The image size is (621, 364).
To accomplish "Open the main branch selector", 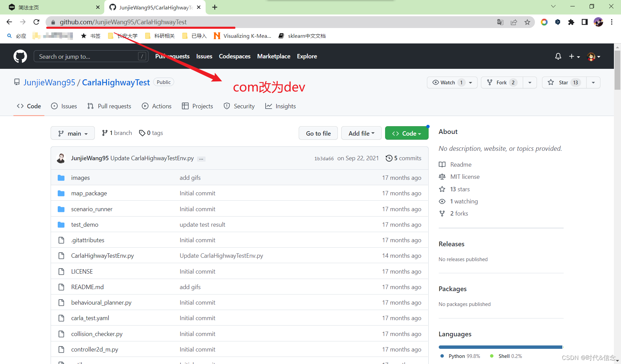I will coord(73,133).
